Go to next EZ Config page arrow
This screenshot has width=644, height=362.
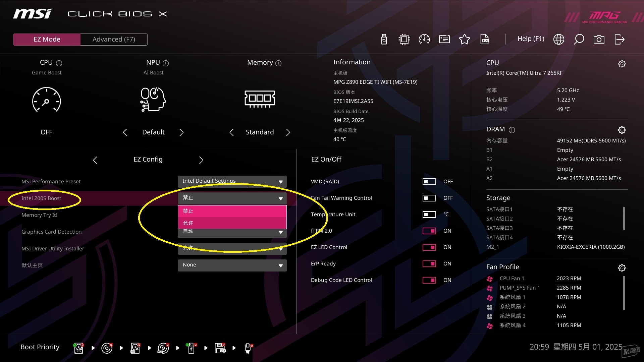coord(201,160)
